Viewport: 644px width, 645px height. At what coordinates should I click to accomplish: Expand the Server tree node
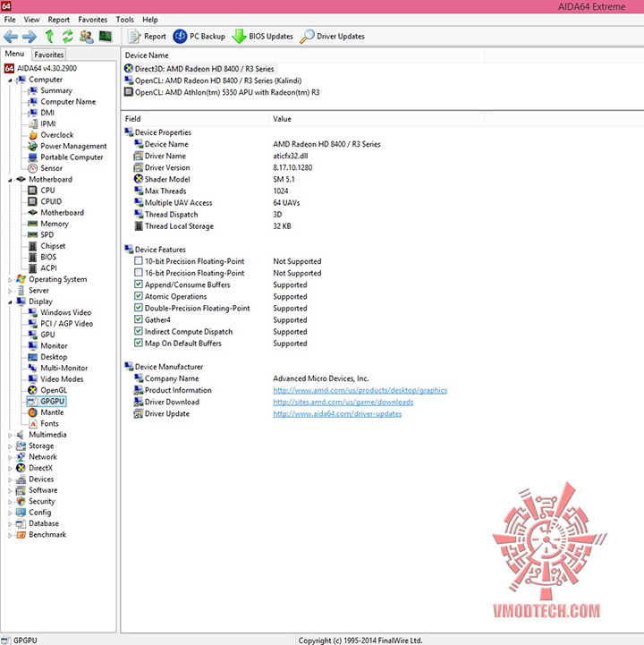tap(10, 291)
